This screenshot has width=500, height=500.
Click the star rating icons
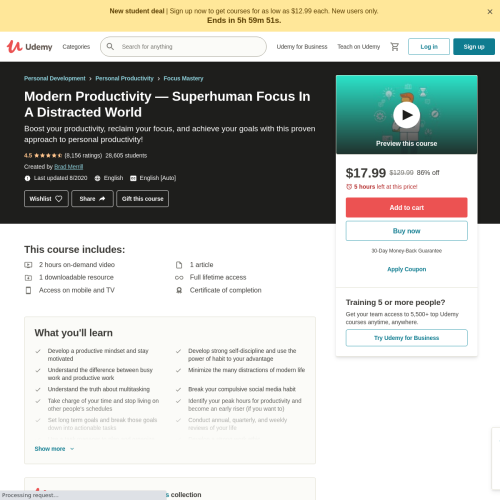(x=48, y=155)
